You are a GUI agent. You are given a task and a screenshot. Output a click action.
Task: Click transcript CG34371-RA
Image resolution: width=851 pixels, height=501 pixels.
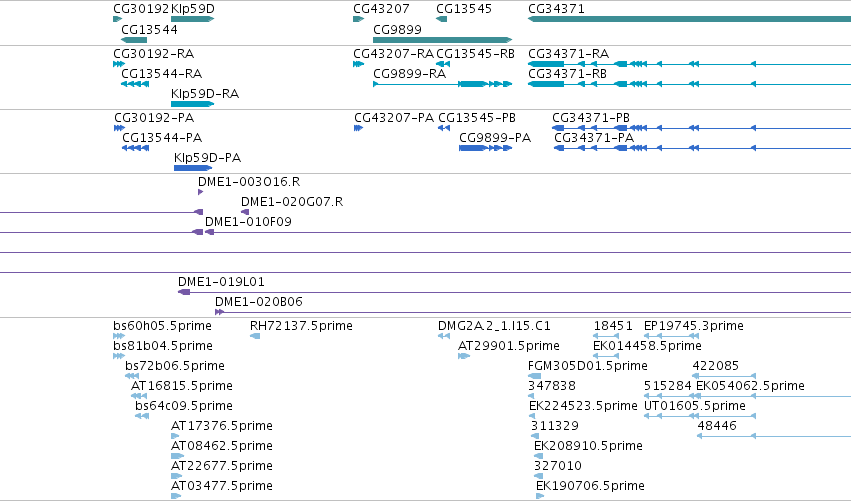569,54
